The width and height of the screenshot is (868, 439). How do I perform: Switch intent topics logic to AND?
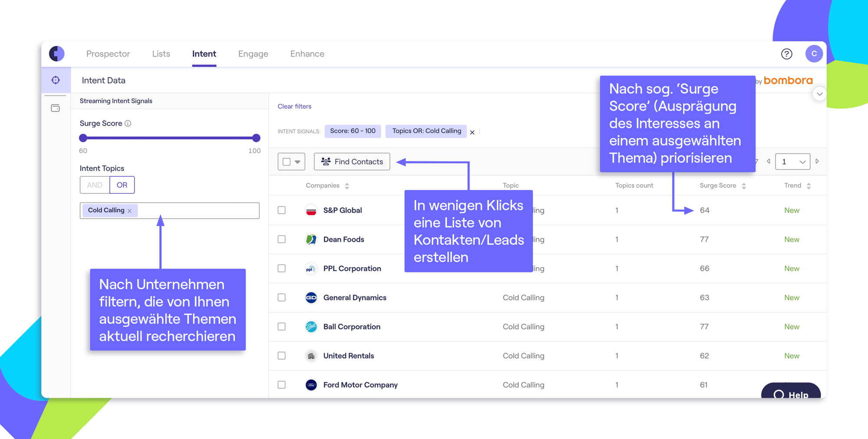(x=95, y=185)
